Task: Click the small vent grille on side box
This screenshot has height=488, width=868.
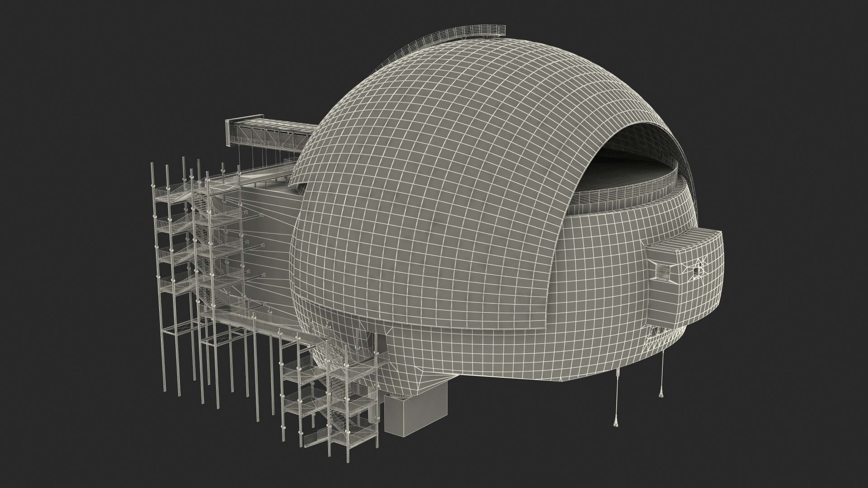Action: pyautogui.click(x=662, y=271)
